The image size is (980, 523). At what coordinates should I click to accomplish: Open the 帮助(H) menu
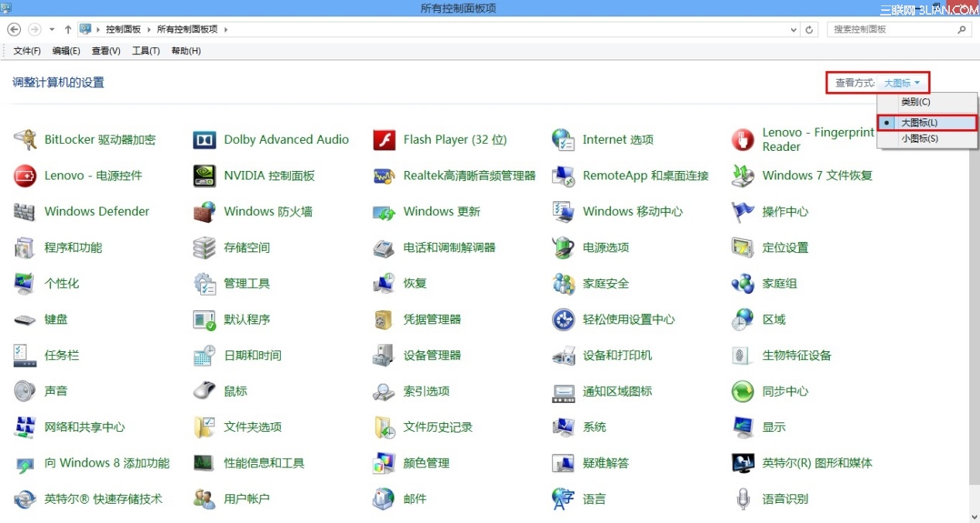(186, 51)
